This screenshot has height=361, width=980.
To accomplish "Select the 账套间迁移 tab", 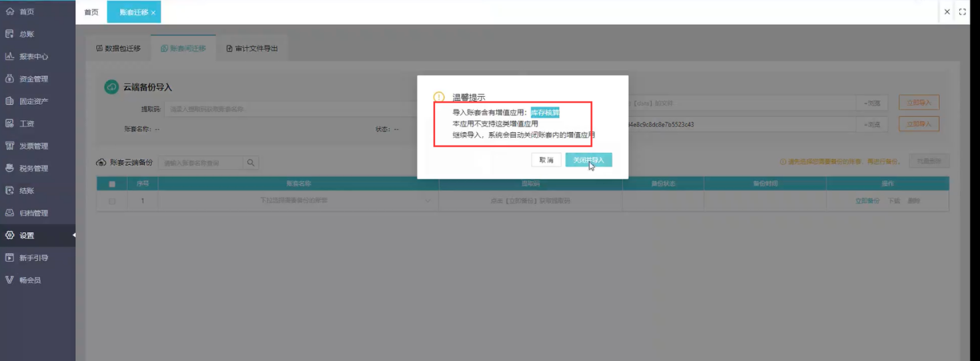I will (x=183, y=49).
